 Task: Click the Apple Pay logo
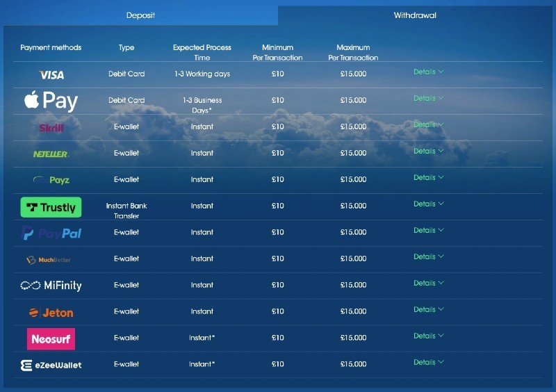[51, 101]
